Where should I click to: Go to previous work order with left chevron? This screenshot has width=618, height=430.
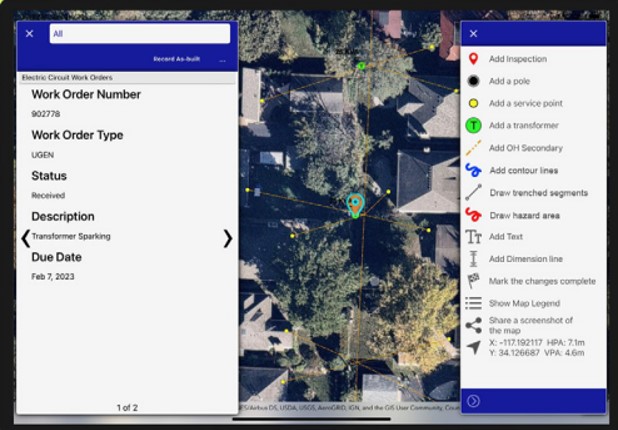click(x=26, y=238)
